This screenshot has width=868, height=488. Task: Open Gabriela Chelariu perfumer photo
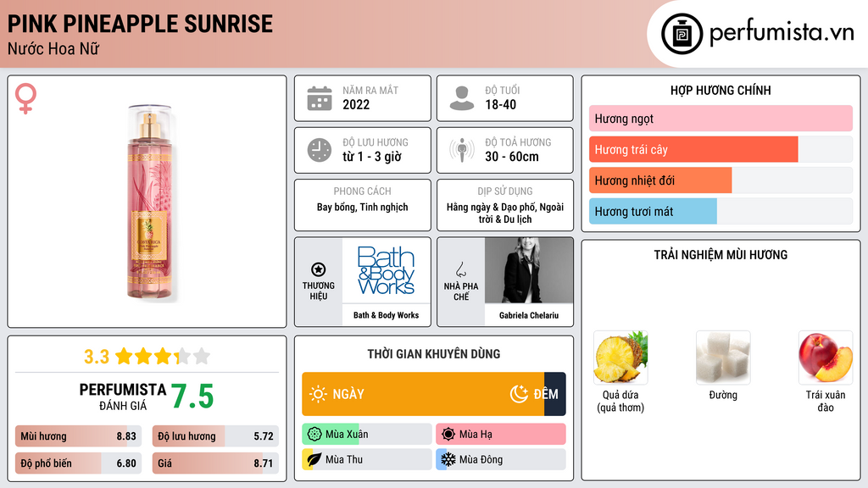point(529,270)
